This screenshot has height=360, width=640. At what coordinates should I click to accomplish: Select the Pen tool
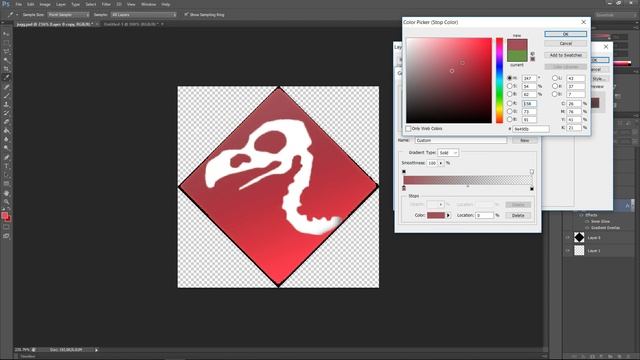6,157
